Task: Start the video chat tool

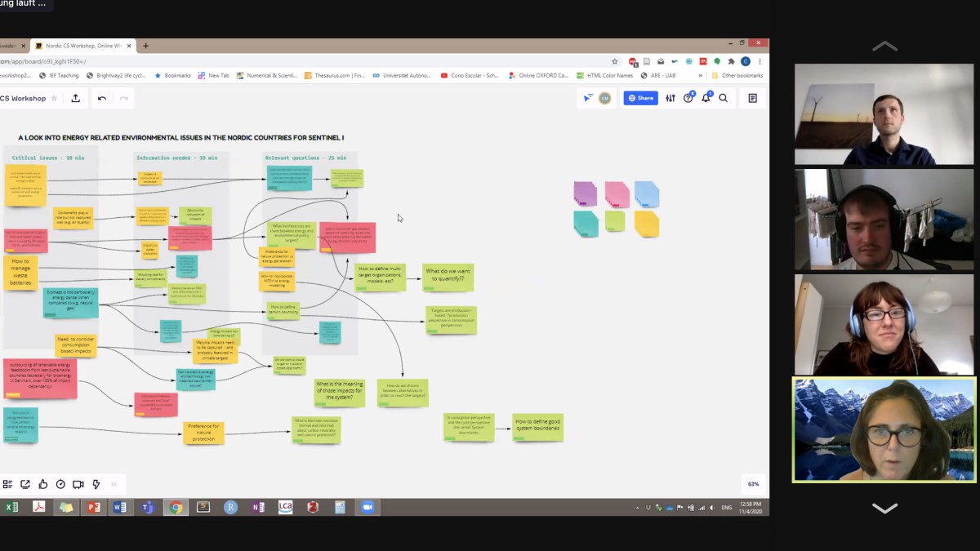Action: tap(78, 484)
